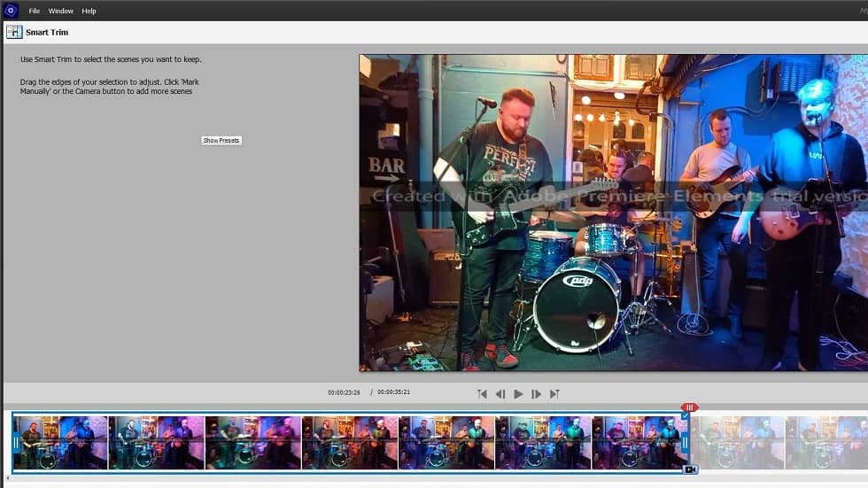Select the first thumbnail in the filmstrip

[60, 443]
